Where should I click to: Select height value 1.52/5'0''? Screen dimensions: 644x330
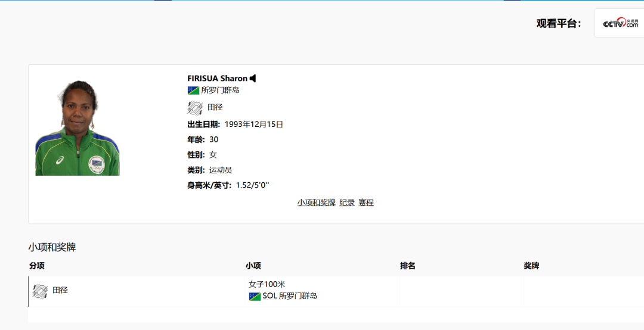pos(252,185)
